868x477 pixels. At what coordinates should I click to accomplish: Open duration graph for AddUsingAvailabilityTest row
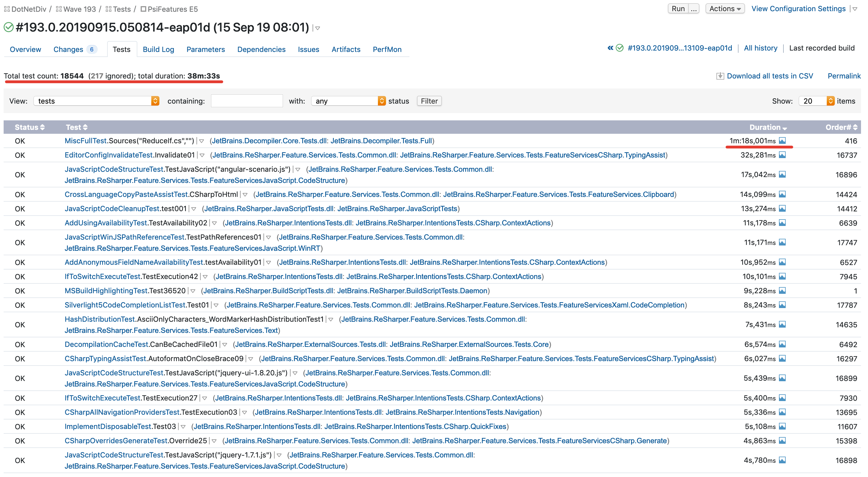(x=782, y=223)
